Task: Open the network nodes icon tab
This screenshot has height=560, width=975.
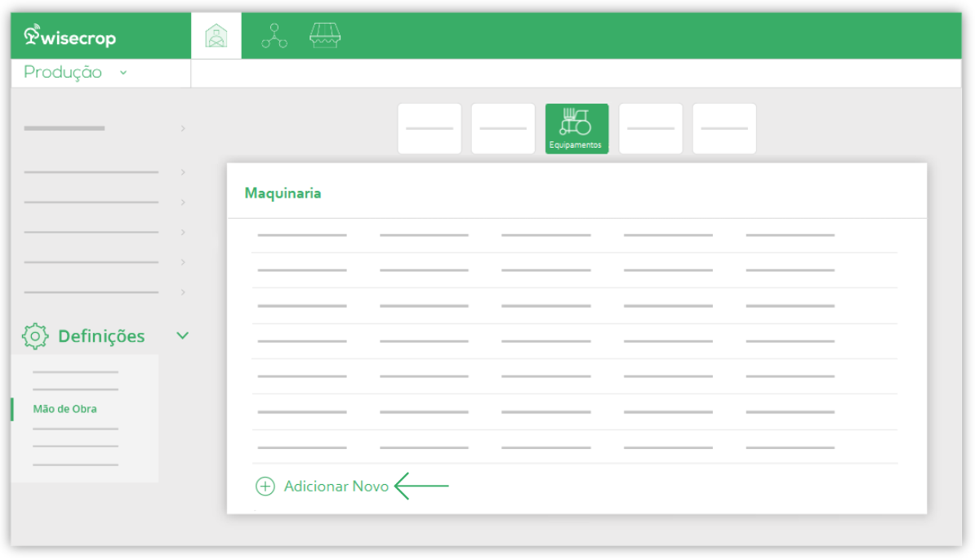Action: click(274, 36)
